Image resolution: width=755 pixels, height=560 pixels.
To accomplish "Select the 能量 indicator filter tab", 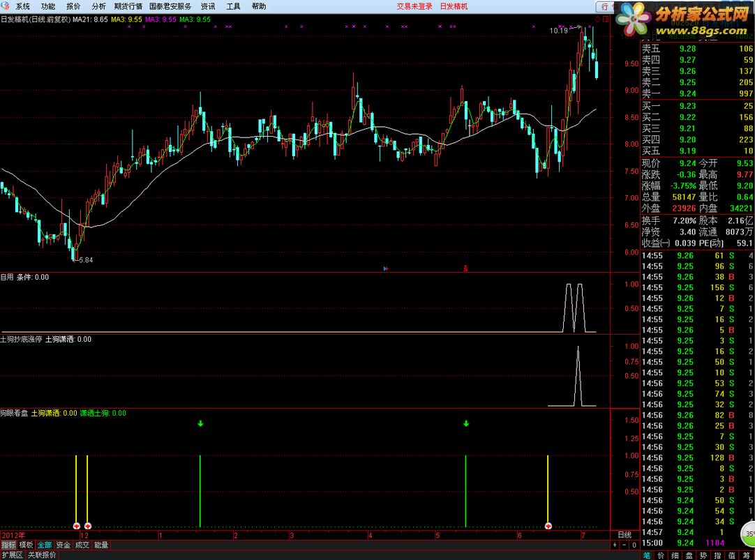I will tap(100, 545).
